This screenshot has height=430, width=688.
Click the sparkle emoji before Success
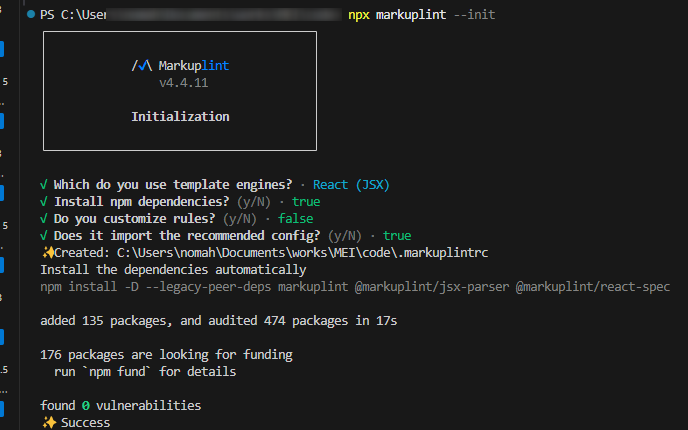pyautogui.click(x=49, y=423)
